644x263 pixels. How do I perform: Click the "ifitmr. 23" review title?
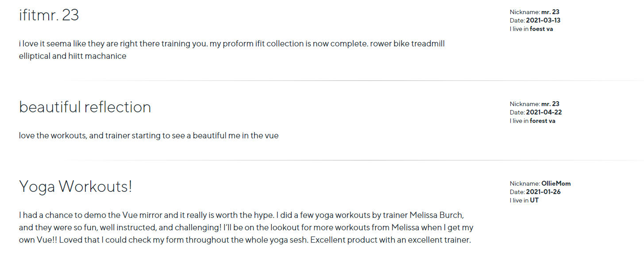pos(49,15)
